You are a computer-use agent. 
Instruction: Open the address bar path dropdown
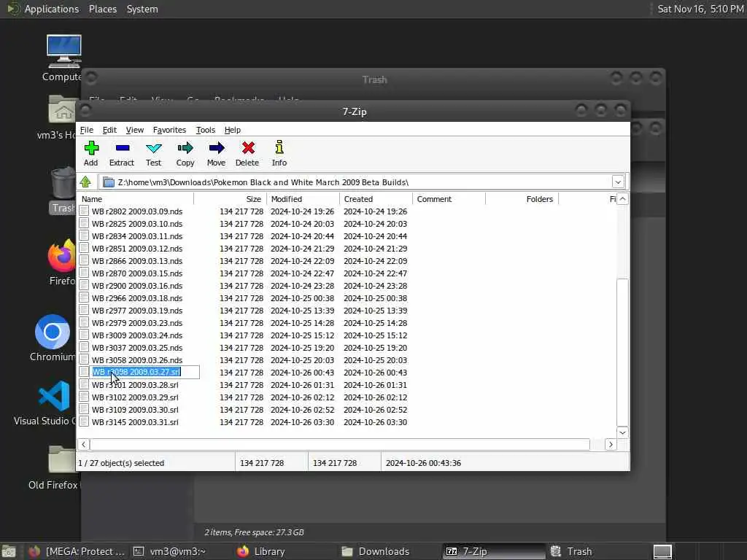(x=618, y=182)
